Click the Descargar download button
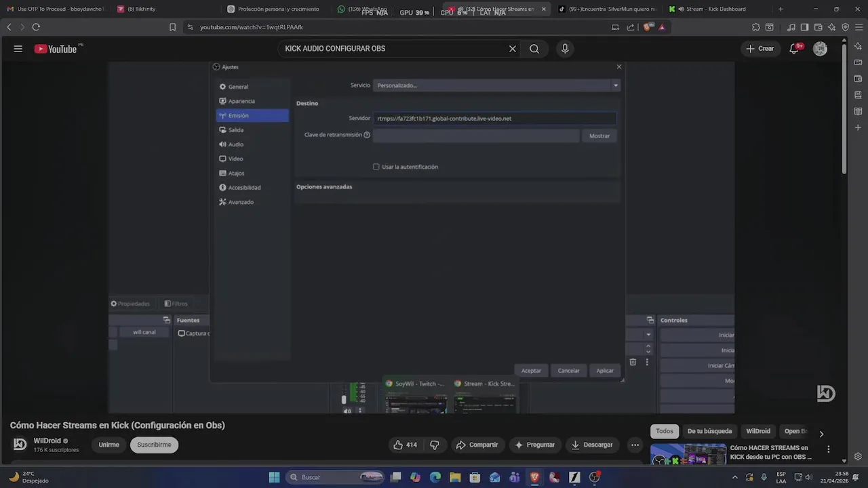The height and width of the screenshot is (488, 868). [592, 445]
